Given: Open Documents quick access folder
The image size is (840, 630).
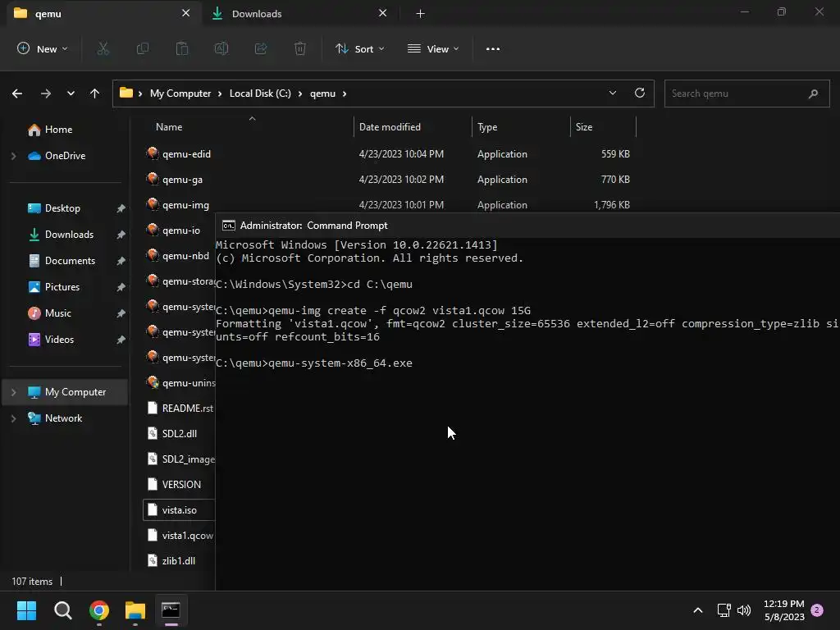Looking at the screenshot, I should tap(69, 261).
